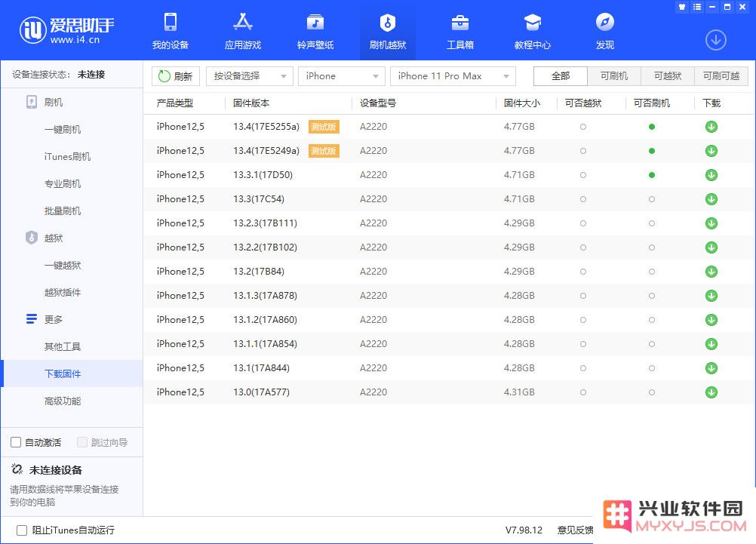The width and height of the screenshot is (756, 544).
Task: Click the V7.98.12 version label
Action: coord(524,530)
